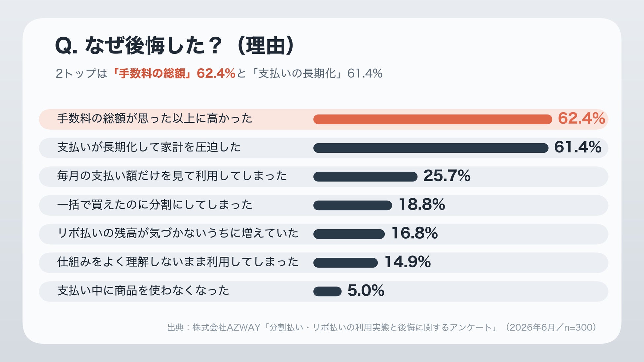Select row 支払いが長期化して家計を圧迫した

[323, 148]
